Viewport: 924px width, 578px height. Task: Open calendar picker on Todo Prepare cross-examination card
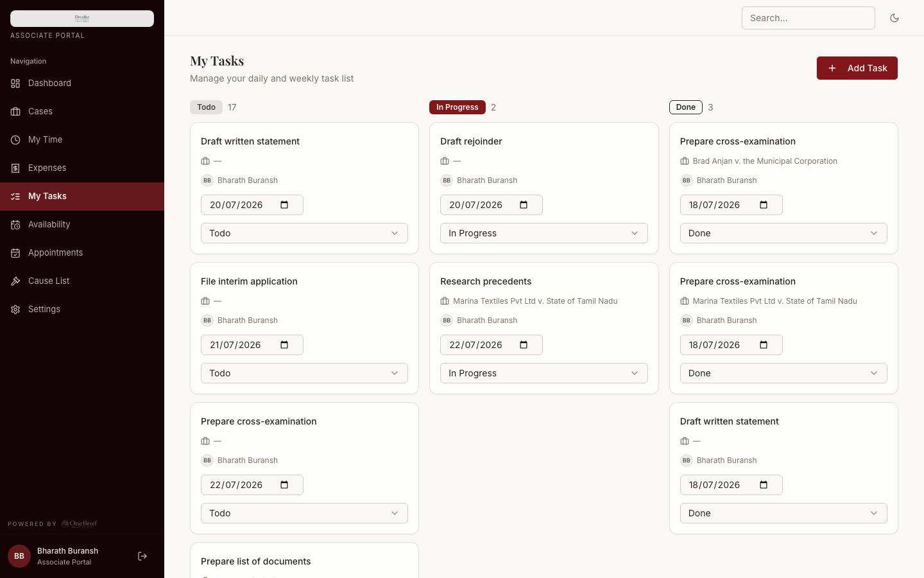tap(284, 485)
